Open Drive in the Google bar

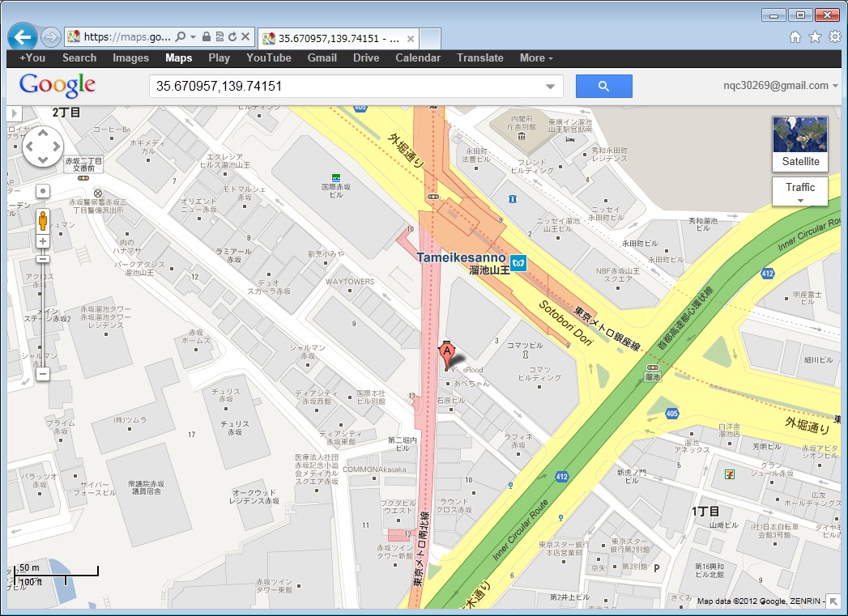pyautogui.click(x=366, y=57)
